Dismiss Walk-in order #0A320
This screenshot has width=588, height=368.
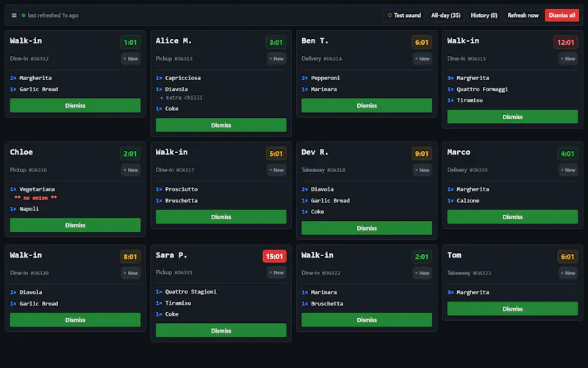click(75, 320)
